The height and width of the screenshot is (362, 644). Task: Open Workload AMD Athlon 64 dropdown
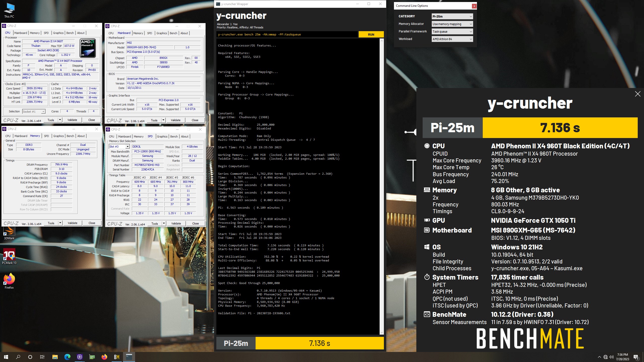(452, 39)
